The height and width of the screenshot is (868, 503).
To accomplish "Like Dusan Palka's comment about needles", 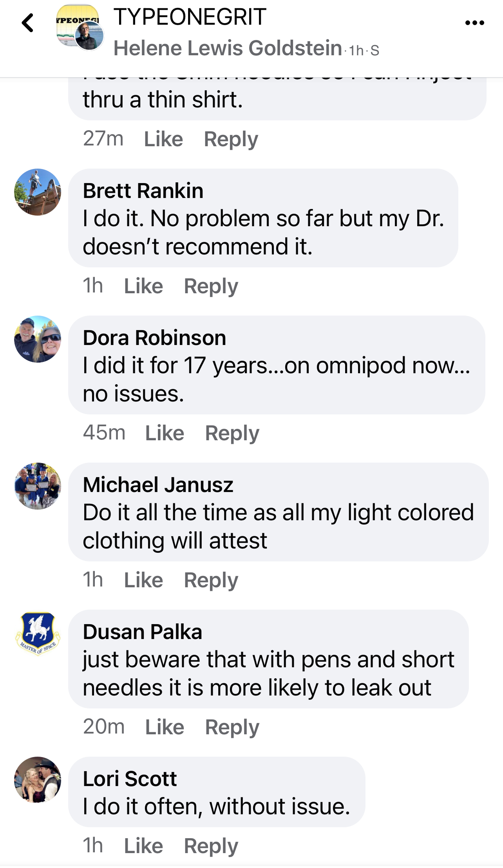I will 165,727.
